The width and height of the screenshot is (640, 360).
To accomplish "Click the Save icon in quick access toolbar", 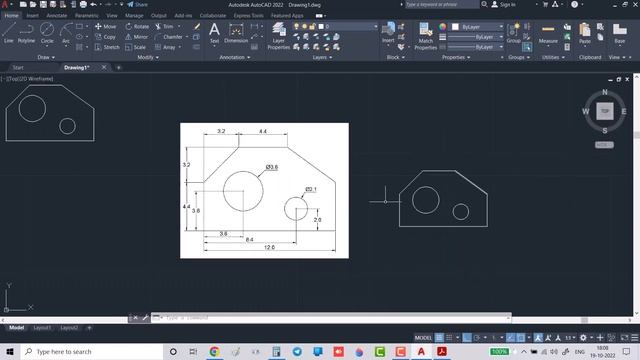I will click(43, 4).
